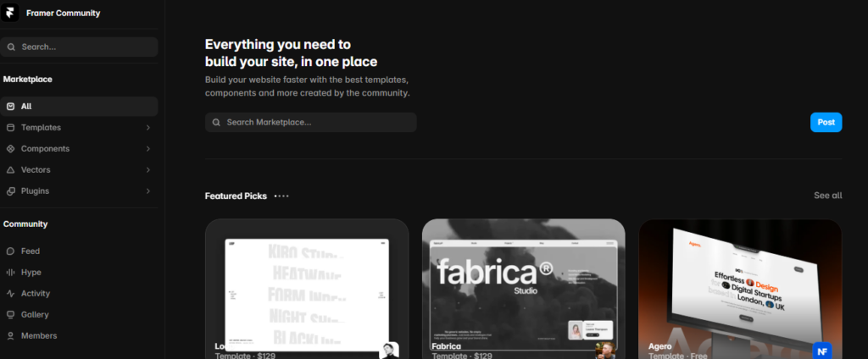868x359 pixels.
Task: Open Components category
Action: (79, 149)
